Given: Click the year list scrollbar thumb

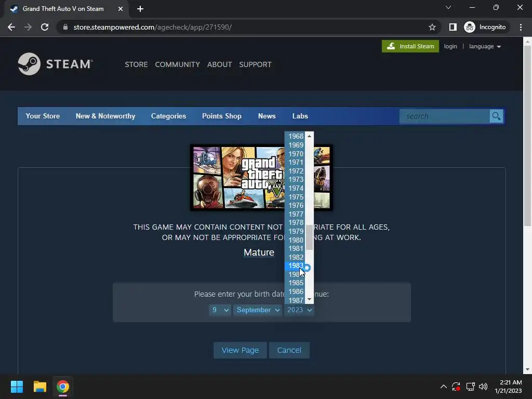Looking at the screenshot, I should [x=309, y=237].
